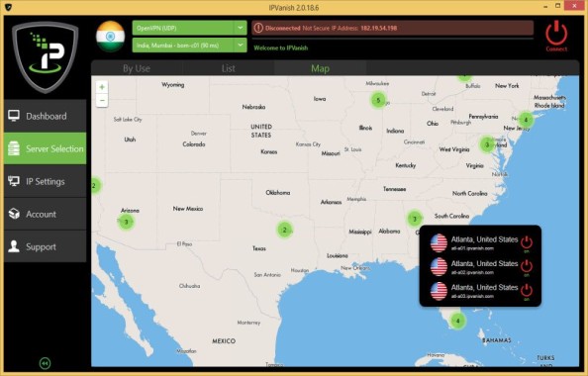Click the IPVanish shield logo

tap(45, 56)
